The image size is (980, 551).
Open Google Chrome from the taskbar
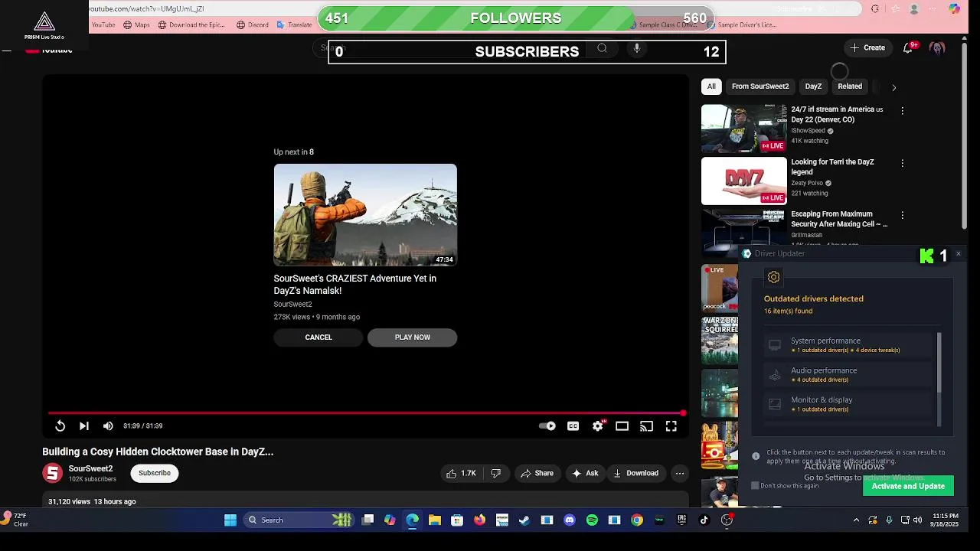(637, 520)
